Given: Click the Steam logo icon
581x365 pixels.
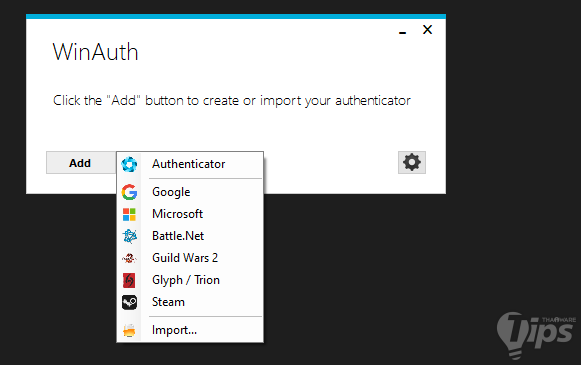Looking at the screenshot, I should (x=129, y=302).
